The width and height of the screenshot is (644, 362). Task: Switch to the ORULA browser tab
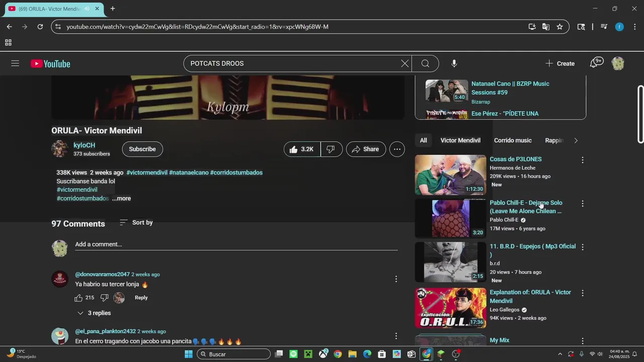coord(50,9)
